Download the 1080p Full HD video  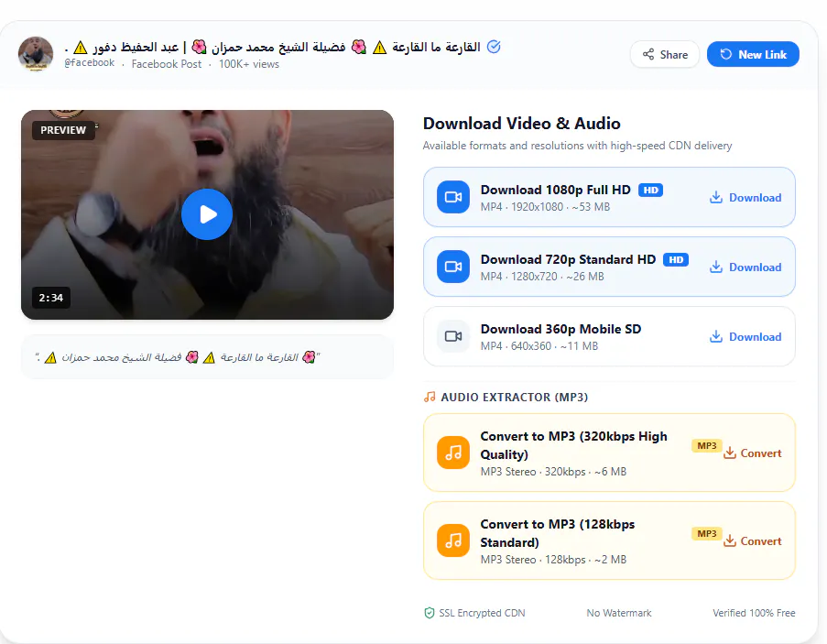click(745, 198)
